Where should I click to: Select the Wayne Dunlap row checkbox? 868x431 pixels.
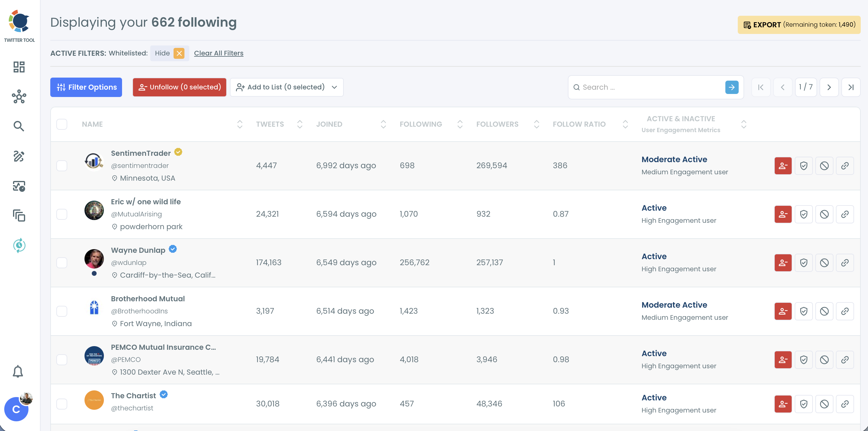pos(62,263)
